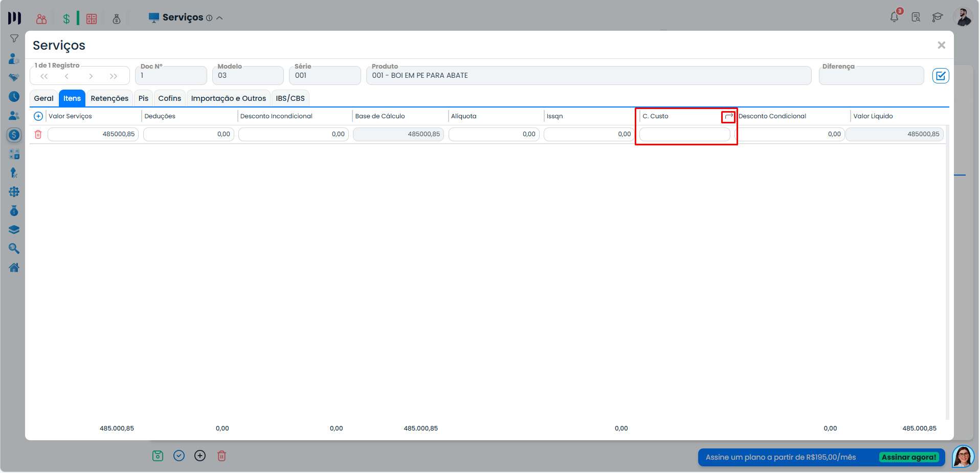This screenshot has height=473, width=980.
Task: Edit the Alíquota input
Action: coord(494,134)
